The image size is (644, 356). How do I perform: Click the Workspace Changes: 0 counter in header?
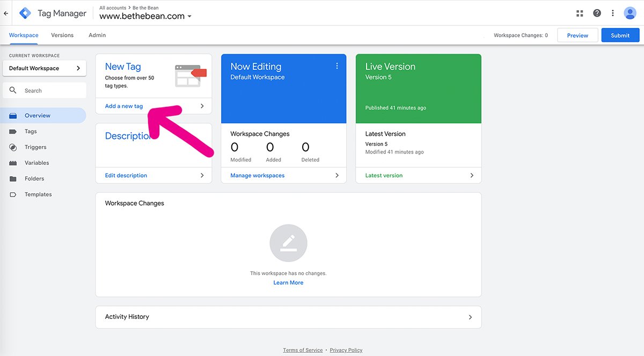(x=521, y=35)
